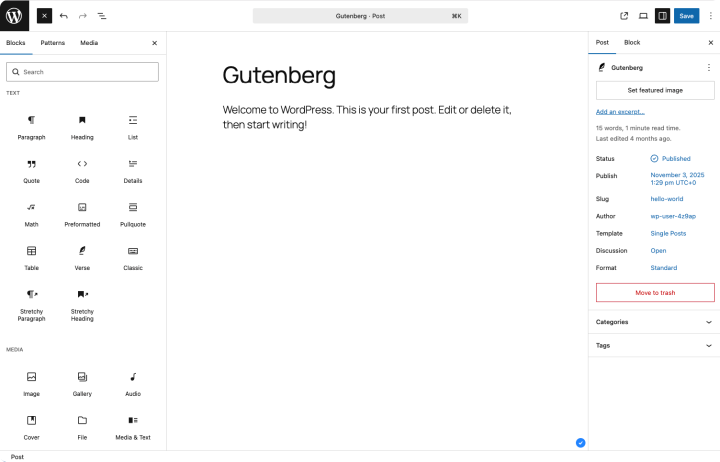Edit the publish date November 3, 2025

click(677, 179)
